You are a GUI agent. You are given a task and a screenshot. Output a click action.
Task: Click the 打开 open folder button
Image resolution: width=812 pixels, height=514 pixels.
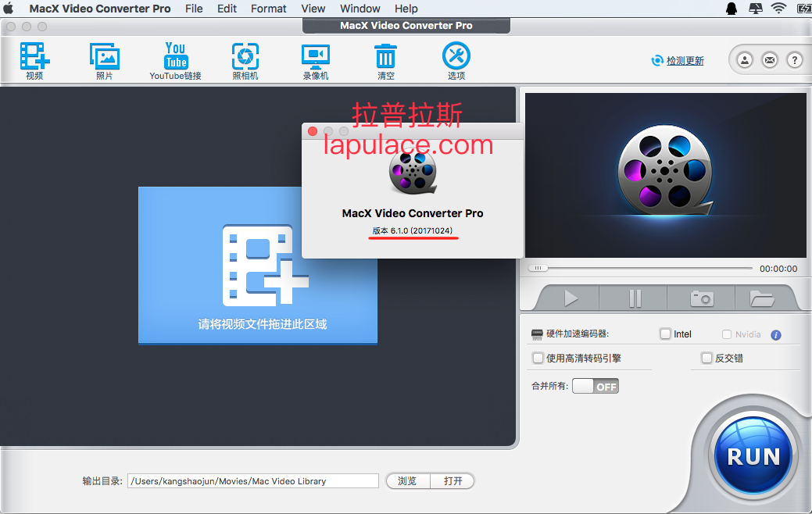point(453,481)
